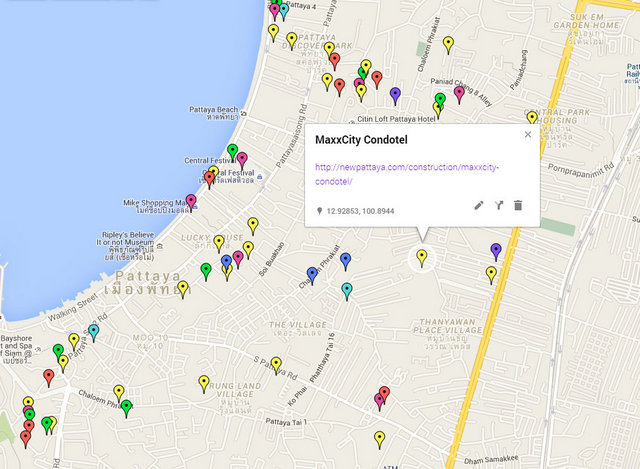
Task: Click the Soi Buakhao road label
Action: click(x=271, y=259)
